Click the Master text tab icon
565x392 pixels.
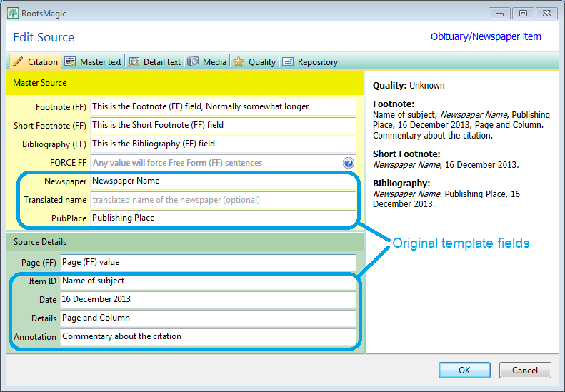(70, 61)
